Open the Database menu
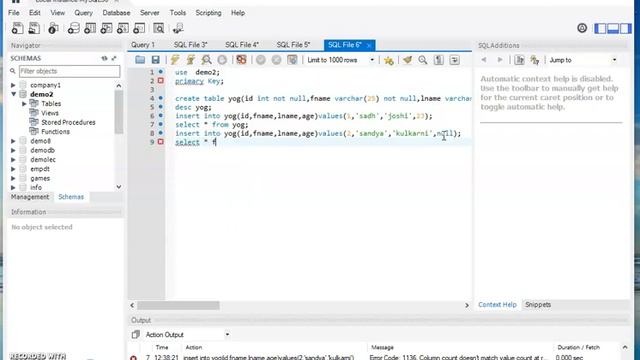Image resolution: width=640 pixels, height=360 pixels. pos(116,13)
